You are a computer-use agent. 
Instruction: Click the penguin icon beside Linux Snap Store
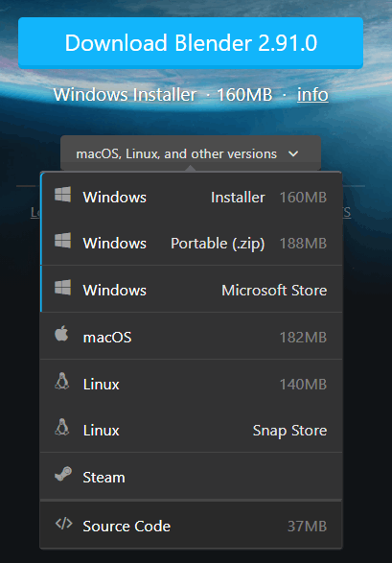(62, 427)
